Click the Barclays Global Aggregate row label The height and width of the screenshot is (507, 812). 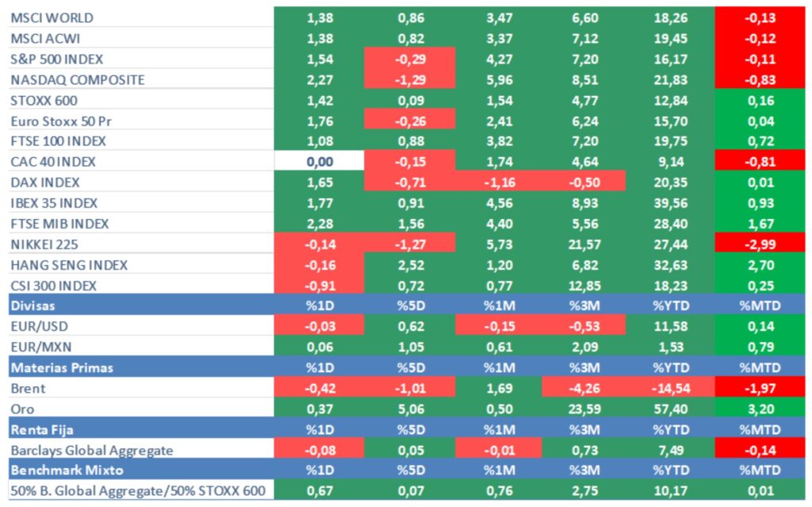pos(92,450)
